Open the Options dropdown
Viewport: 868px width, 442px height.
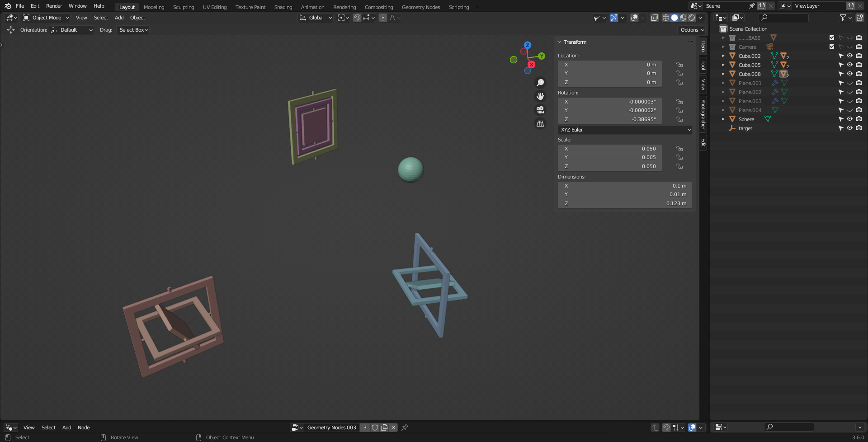point(692,30)
